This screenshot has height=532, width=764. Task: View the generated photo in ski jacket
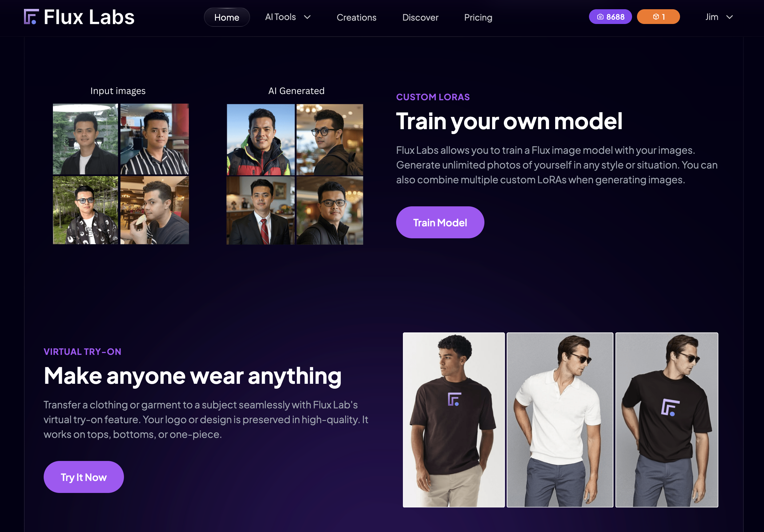tap(261, 139)
